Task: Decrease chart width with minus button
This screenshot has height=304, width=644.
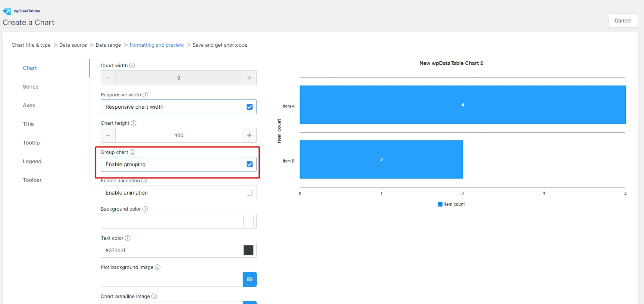Action: (x=108, y=78)
